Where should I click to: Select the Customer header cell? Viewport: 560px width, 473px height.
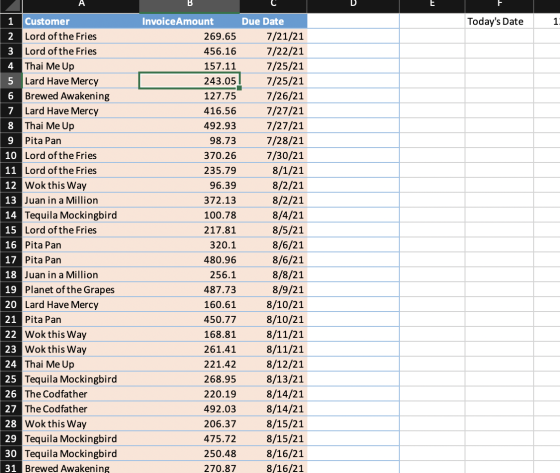point(81,21)
